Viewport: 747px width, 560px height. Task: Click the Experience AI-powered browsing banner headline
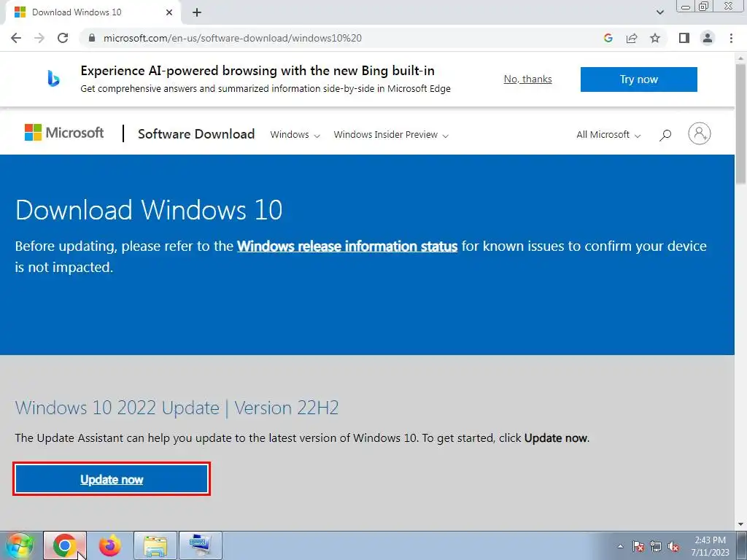click(x=258, y=71)
